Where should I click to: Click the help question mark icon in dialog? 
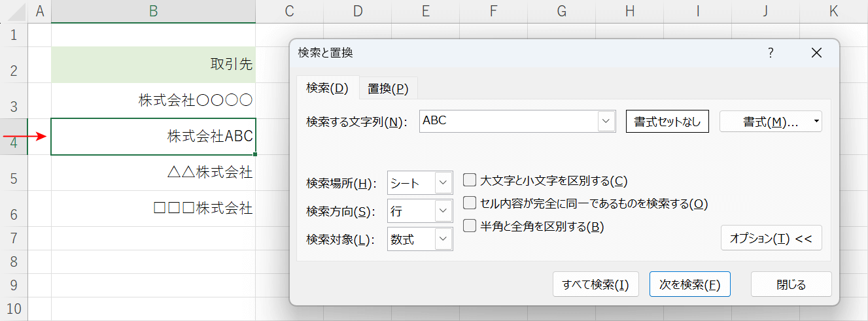771,53
